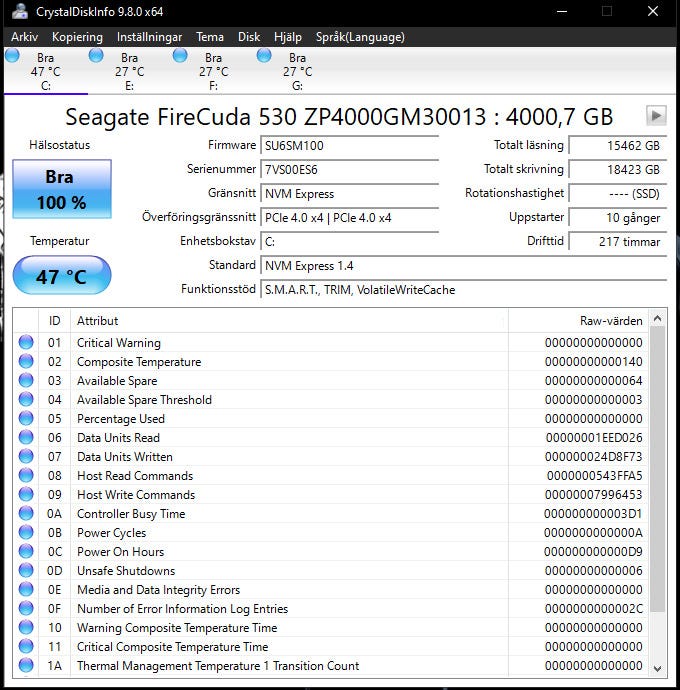Close the CrystalDiskInfo window

[653, 11]
